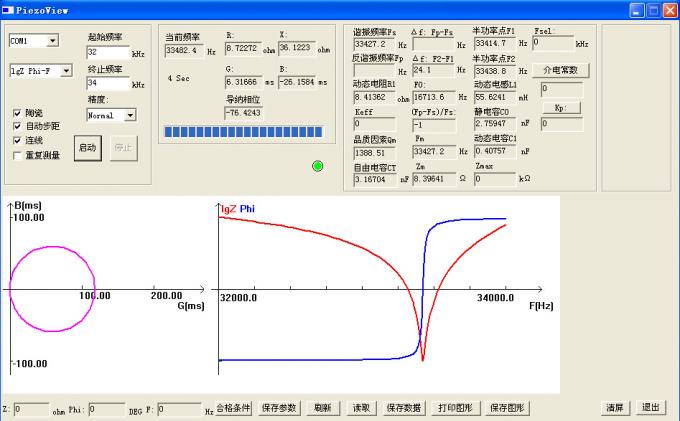Click the F0 field 16713.6
The width and height of the screenshot is (680, 421).
pyautogui.click(x=434, y=98)
